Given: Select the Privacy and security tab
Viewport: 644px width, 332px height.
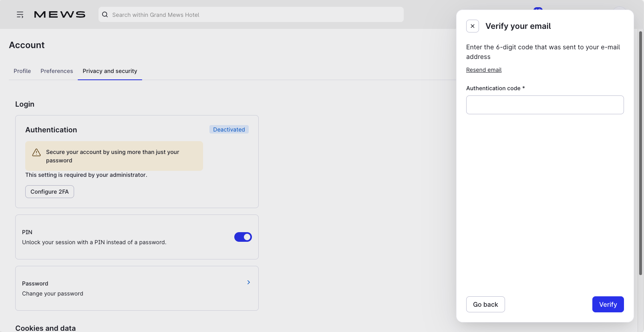Looking at the screenshot, I should (110, 71).
